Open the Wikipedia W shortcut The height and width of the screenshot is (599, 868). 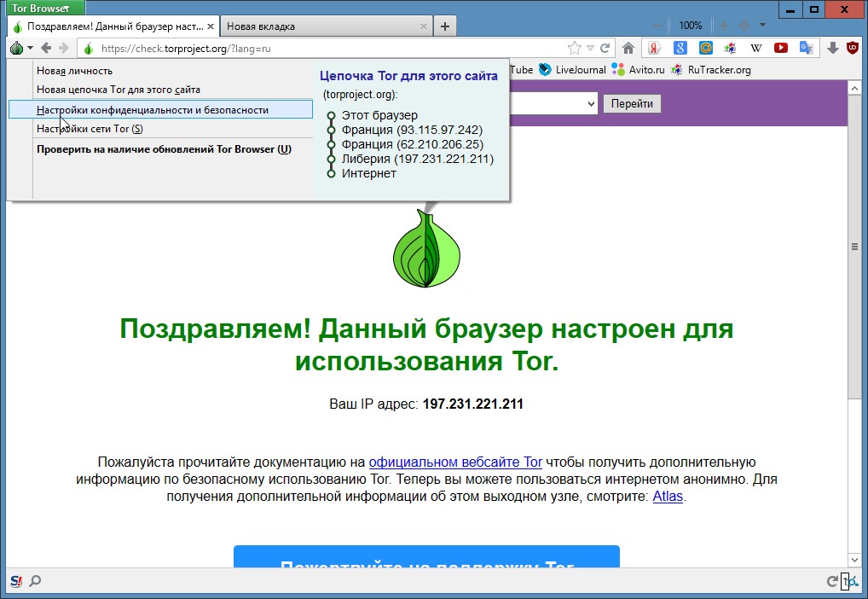pos(755,48)
